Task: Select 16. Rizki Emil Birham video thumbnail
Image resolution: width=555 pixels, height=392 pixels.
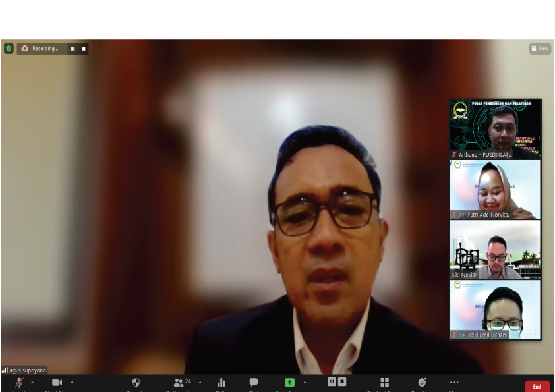Action: point(496,310)
